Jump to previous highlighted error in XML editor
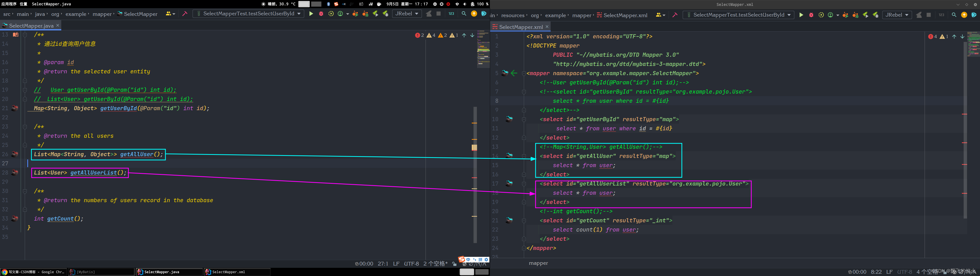Viewport: 980px width, 276px height. (954, 37)
